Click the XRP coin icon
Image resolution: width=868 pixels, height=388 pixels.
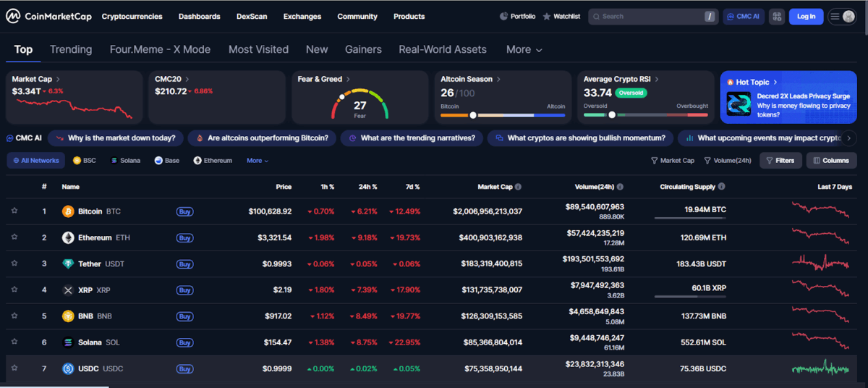68,290
